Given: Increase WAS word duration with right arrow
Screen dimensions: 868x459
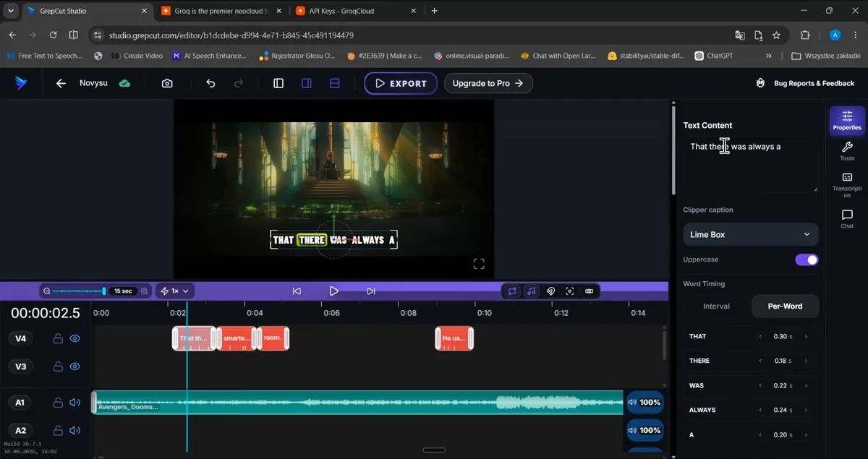Looking at the screenshot, I should click(x=807, y=385).
